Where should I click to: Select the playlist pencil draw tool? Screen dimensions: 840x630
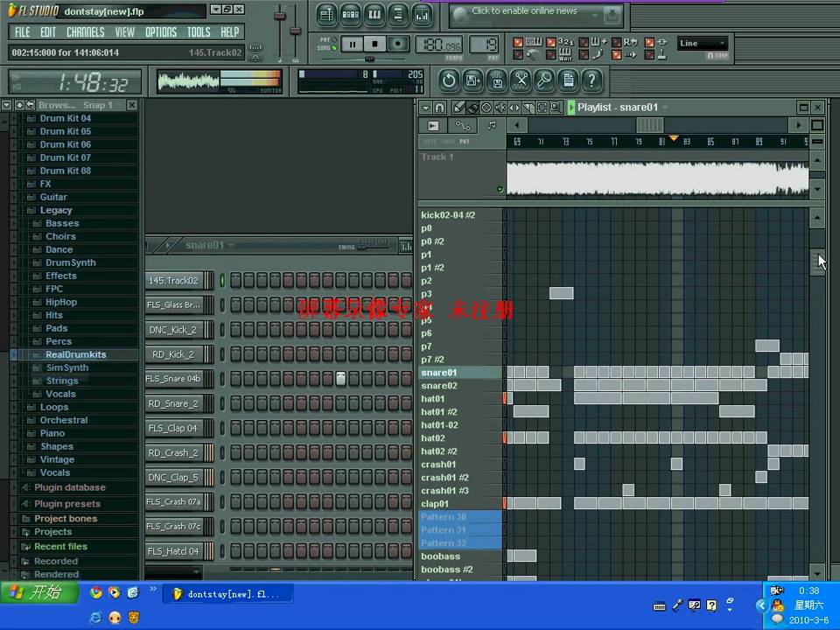pos(458,108)
